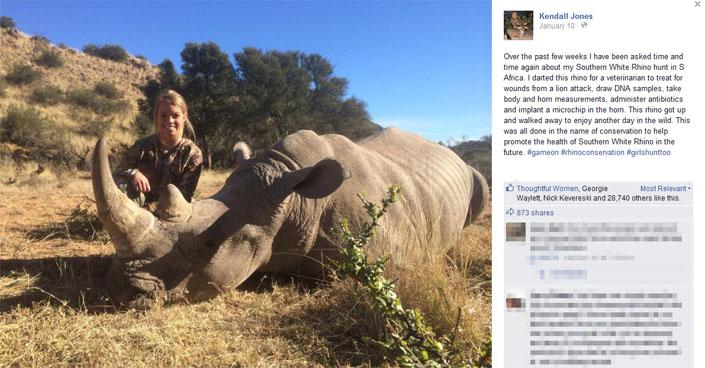Image resolution: width=705 pixels, height=368 pixels.
Task: Open the Kendall Jones profile name link
Action: (x=566, y=16)
